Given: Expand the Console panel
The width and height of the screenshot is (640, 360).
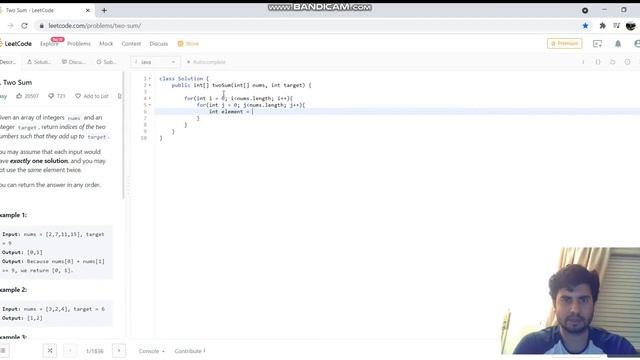Looking at the screenshot, I should [x=151, y=351].
